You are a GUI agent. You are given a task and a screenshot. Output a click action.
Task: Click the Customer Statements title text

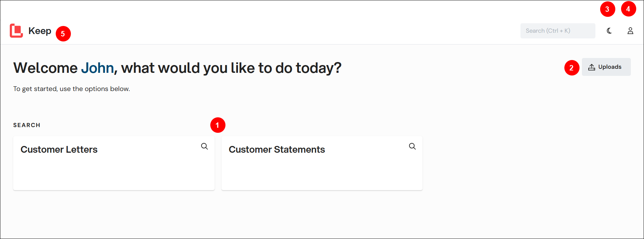[277, 149]
